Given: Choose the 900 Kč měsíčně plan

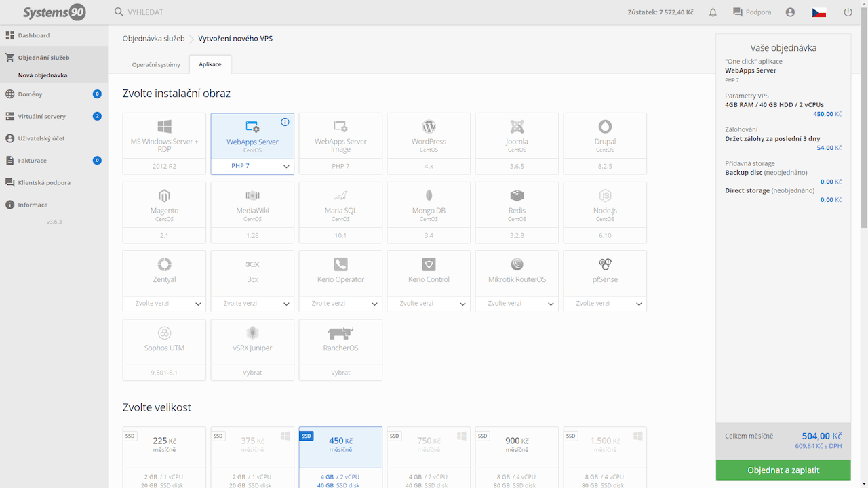Looking at the screenshot, I should 517,457.
